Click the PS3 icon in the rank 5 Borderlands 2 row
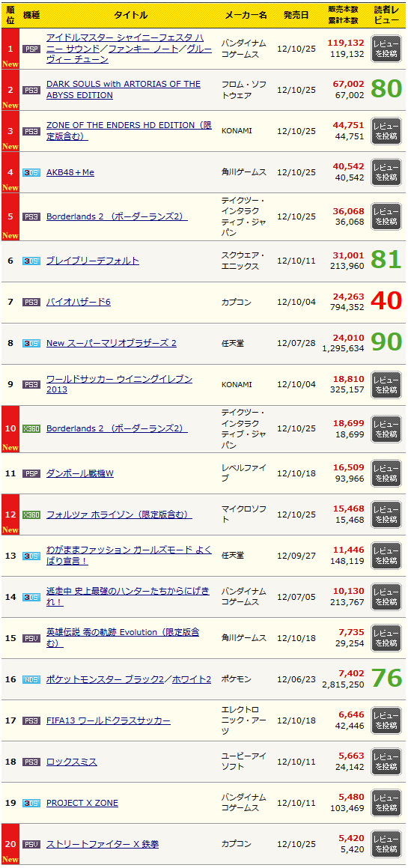 coord(31,216)
